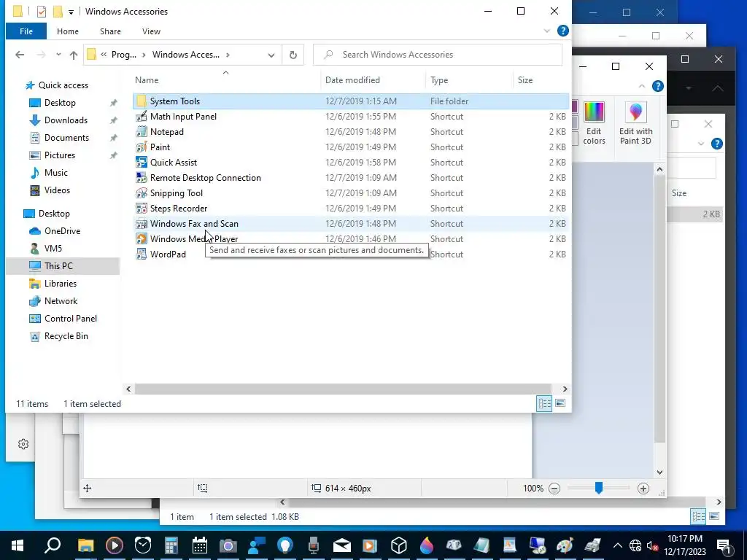Open the Mail app from the taskbar
747x560 pixels.
coord(342,545)
